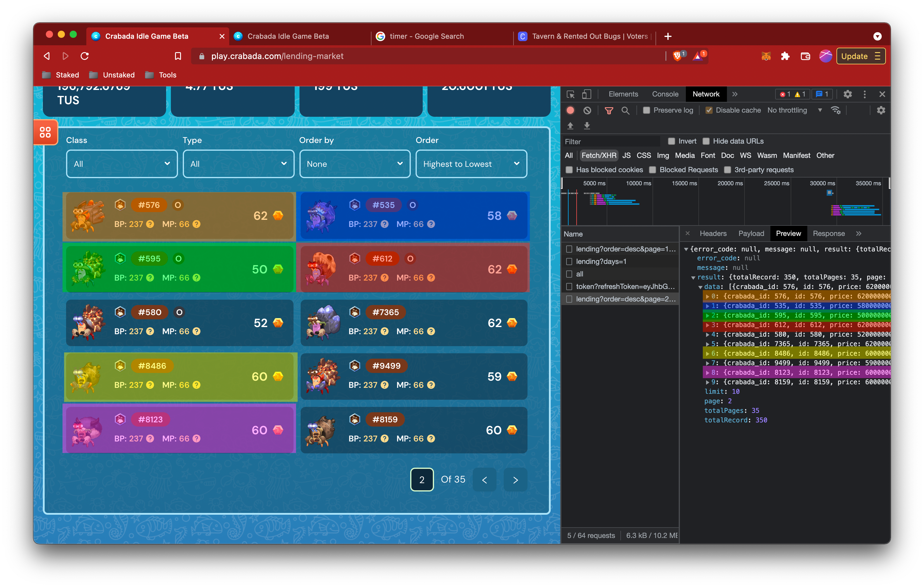Reload the lending-market page
Viewport: 924px width, 588px height.
point(85,56)
